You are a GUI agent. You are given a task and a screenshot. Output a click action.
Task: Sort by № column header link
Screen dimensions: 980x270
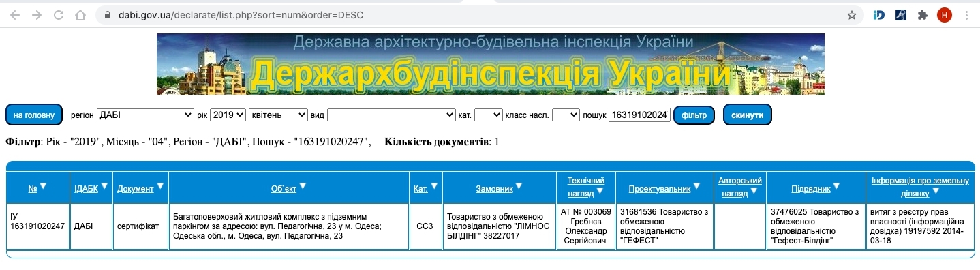point(33,188)
